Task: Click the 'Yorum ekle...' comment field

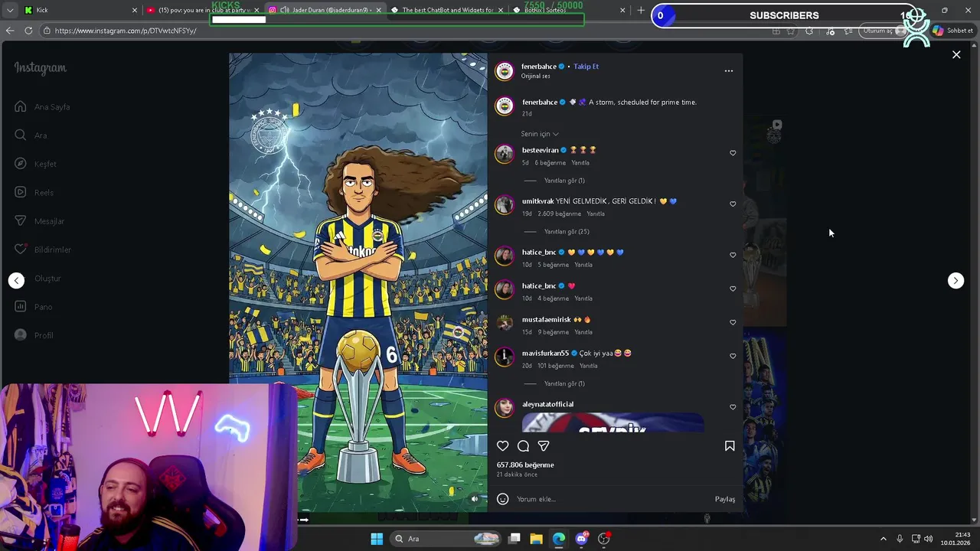Action: pyautogui.click(x=612, y=499)
